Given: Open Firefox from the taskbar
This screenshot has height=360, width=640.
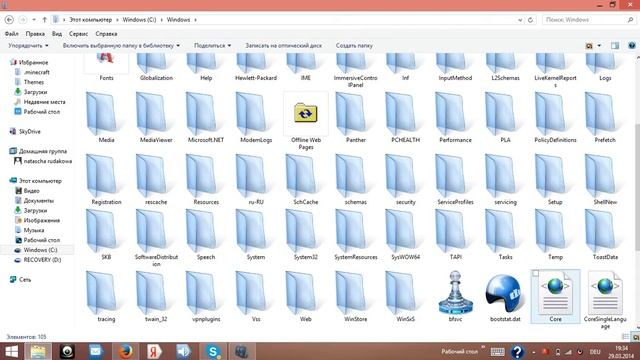Looking at the screenshot, I should 125,351.
